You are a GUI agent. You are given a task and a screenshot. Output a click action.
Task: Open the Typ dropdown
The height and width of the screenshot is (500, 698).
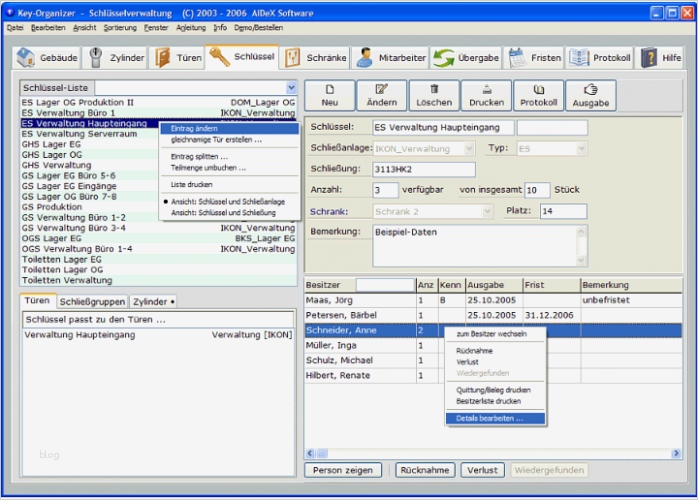pos(581,148)
